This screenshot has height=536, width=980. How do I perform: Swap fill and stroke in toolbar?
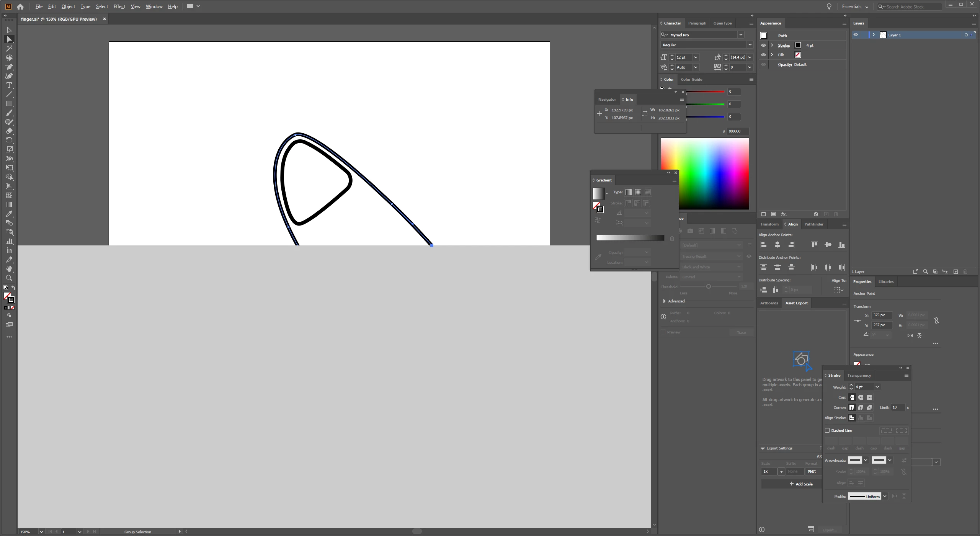13,288
